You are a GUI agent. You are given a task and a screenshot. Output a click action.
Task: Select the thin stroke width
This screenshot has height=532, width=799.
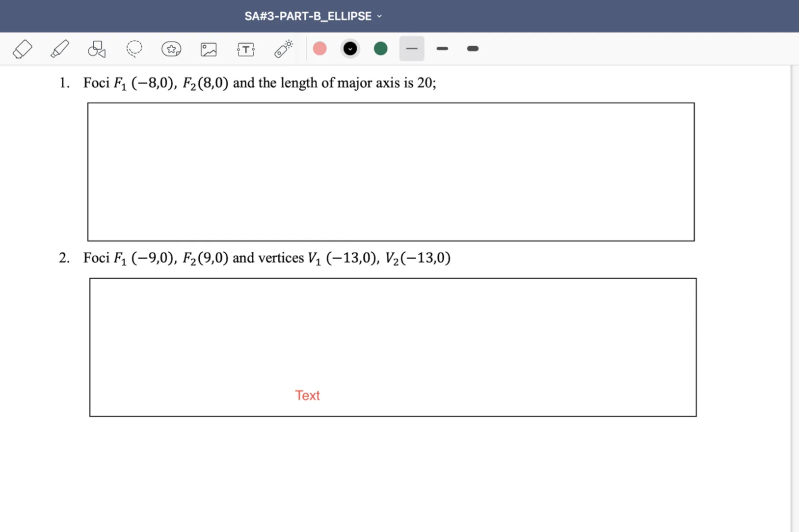pyautogui.click(x=411, y=49)
